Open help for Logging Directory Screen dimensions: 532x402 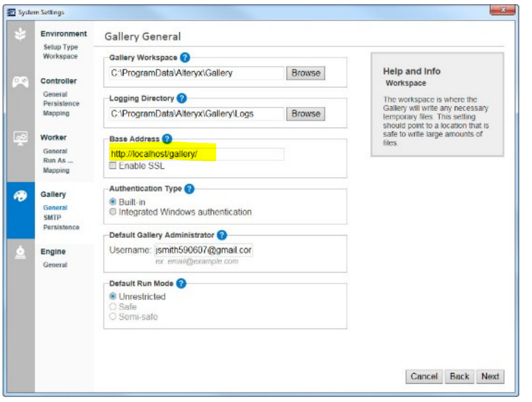(x=182, y=98)
